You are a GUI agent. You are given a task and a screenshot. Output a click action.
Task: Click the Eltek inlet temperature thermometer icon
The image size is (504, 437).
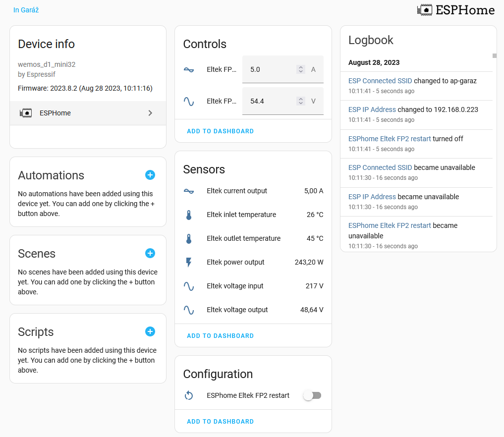[x=189, y=215]
